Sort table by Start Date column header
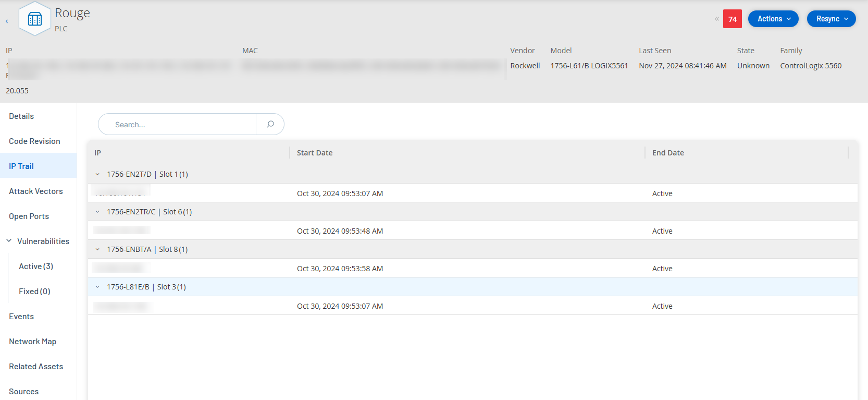This screenshot has width=868, height=400. pos(315,153)
